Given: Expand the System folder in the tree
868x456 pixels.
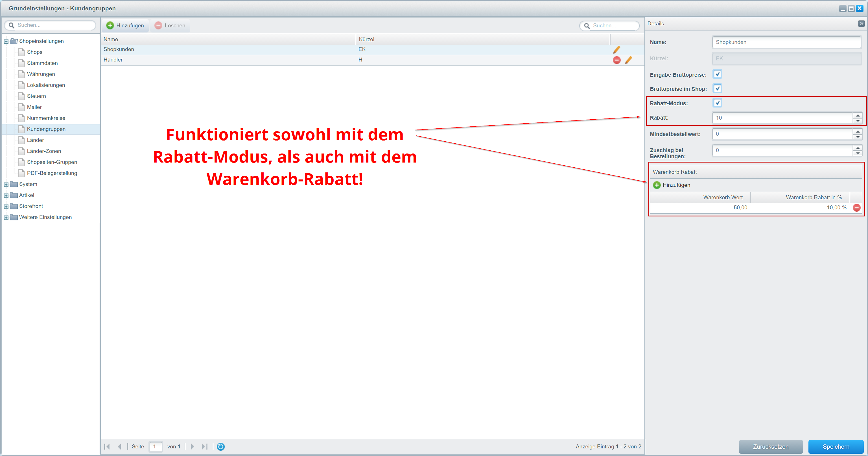Looking at the screenshot, I should [6, 185].
